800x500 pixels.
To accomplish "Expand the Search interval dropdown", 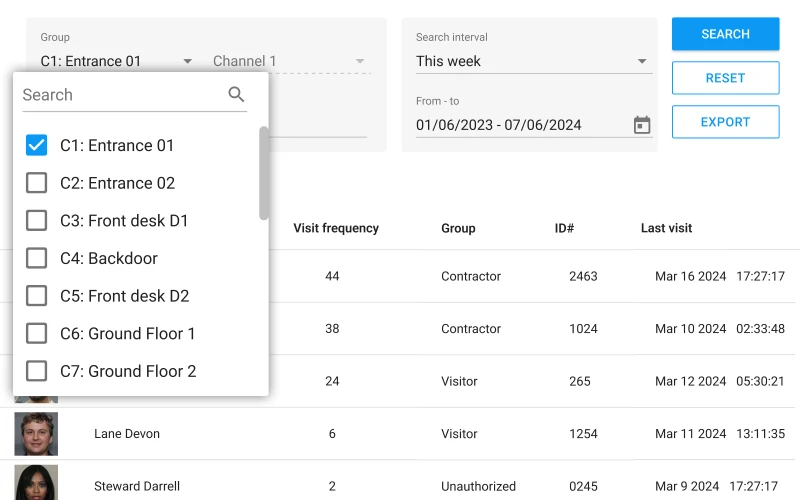I will coord(534,61).
